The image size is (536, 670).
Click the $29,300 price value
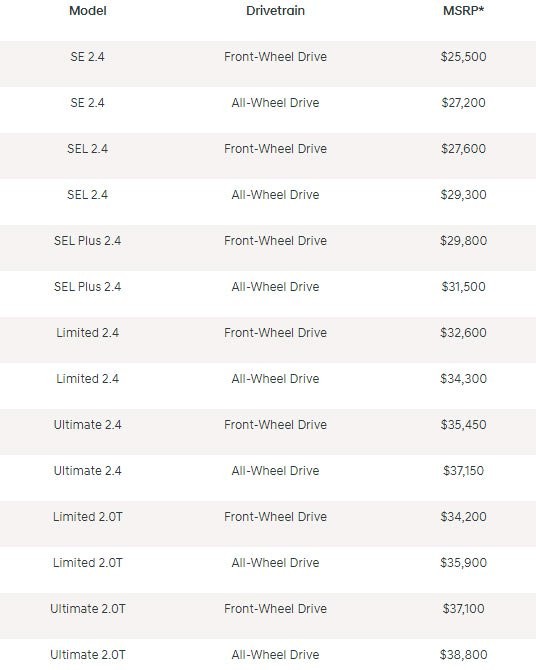463,195
